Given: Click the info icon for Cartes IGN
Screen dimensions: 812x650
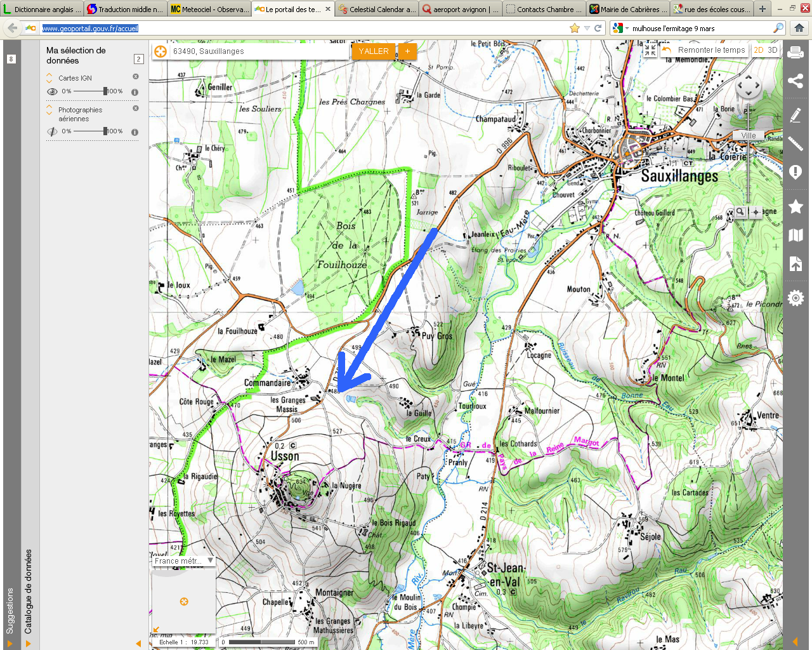Looking at the screenshot, I should click(134, 92).
